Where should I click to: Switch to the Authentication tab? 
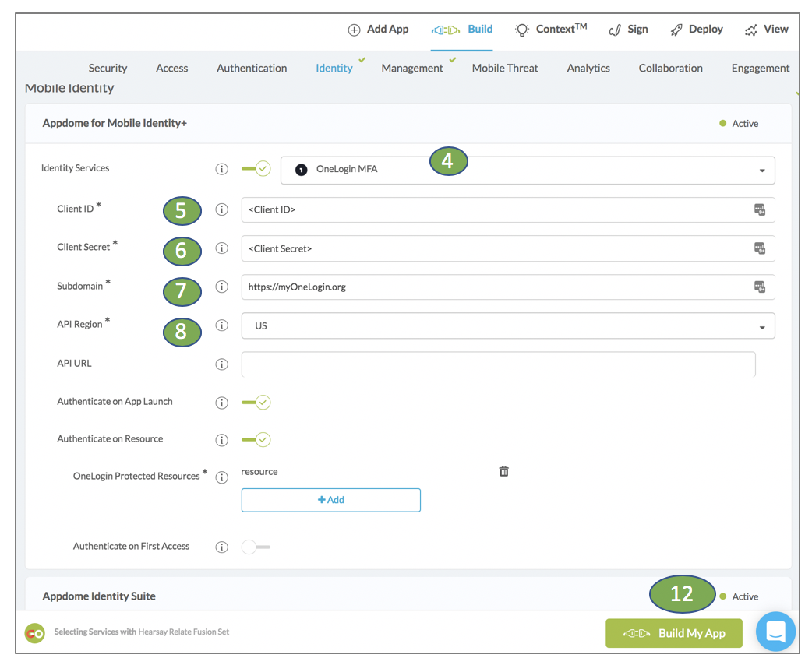pyautogui.click(x=252, y=69)
